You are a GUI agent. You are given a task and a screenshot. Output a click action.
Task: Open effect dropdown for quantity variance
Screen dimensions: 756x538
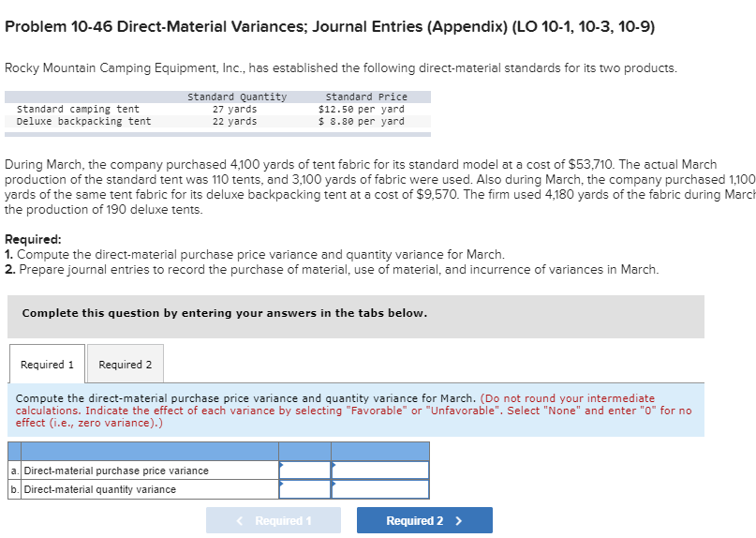click(380, 489)
